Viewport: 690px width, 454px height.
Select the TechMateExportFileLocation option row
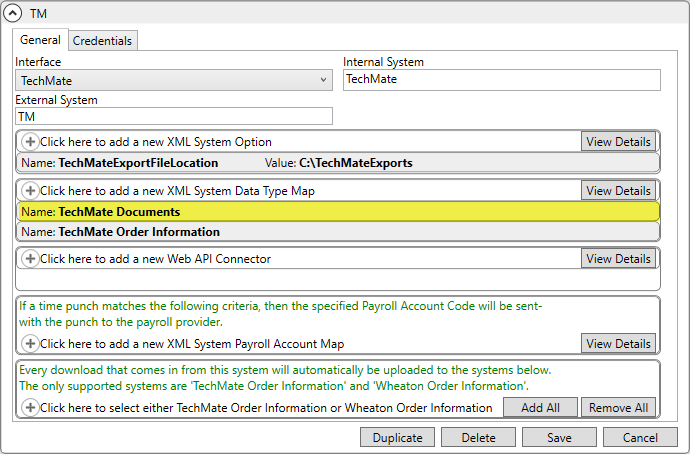click(x=338, y=163)
